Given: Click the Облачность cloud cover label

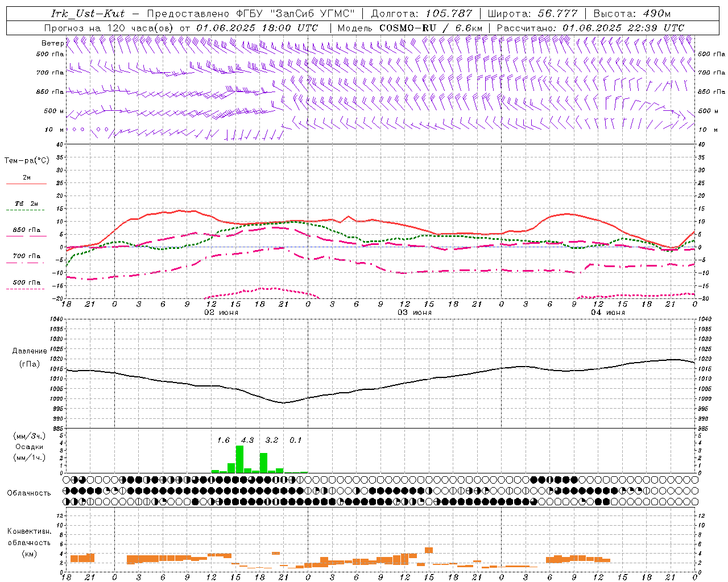Looking at the screenshot, I should (x=29, y=493).
